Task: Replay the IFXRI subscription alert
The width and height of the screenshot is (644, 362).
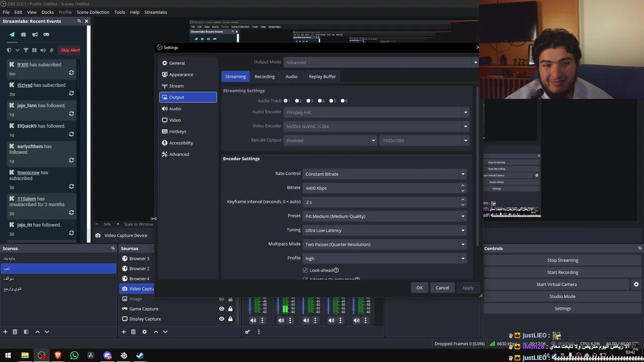Action: [71, 73]
